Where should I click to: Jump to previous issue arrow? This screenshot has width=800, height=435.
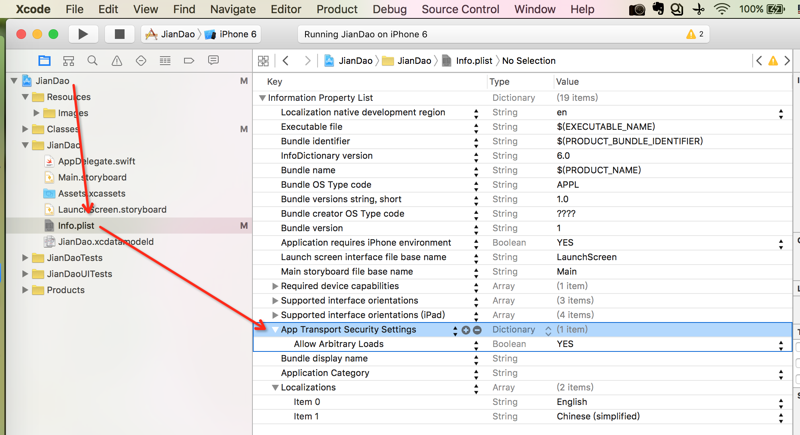pyautogui.click(x=759, y=61)
